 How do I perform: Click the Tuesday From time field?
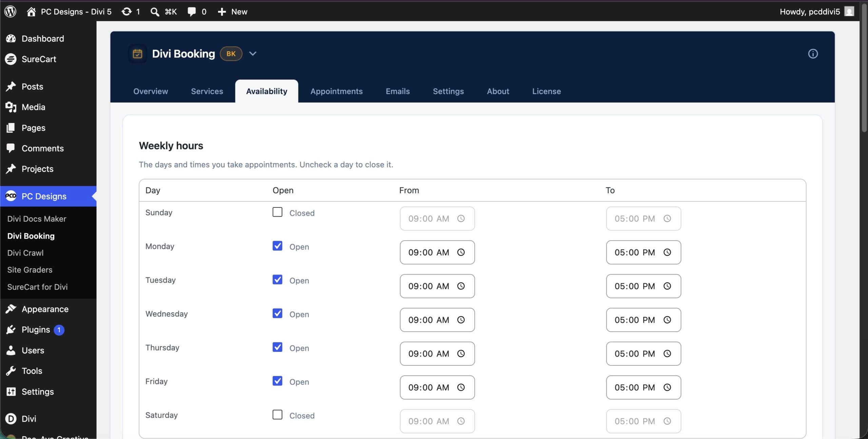(x=437, y=286)
